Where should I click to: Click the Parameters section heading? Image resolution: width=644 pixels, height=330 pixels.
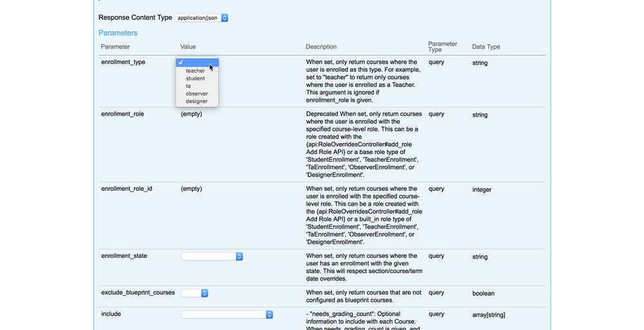click(x=118, y=33)
